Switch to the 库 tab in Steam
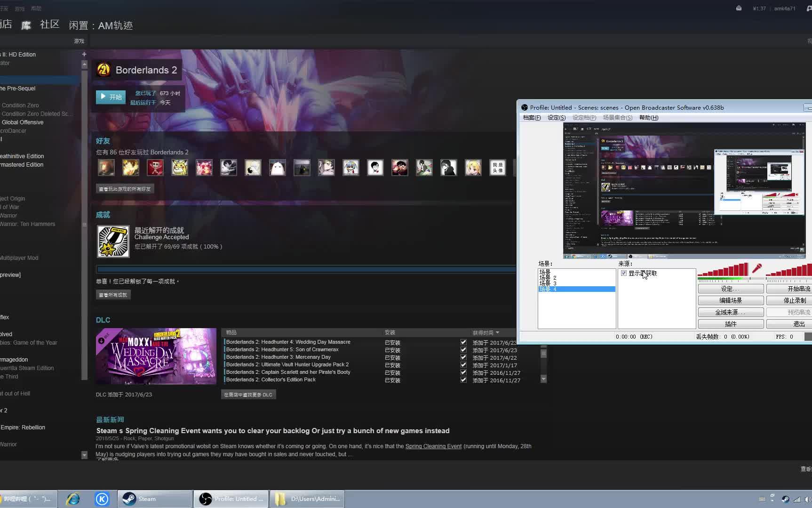This screenshot has width=812, height=508. 26,25
